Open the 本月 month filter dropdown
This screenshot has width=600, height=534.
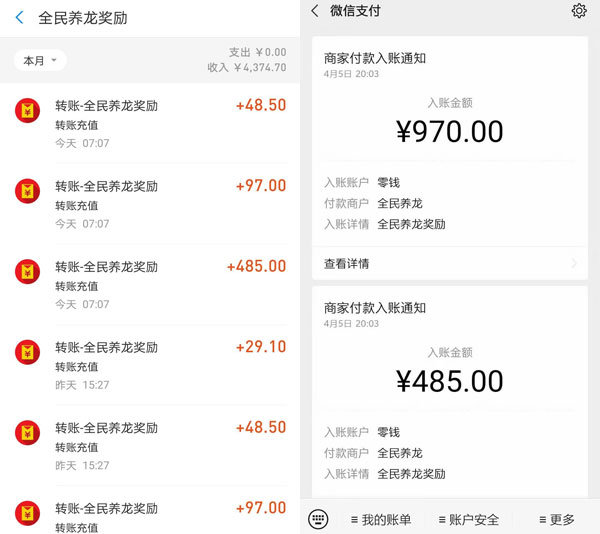(x=40, y=60)
